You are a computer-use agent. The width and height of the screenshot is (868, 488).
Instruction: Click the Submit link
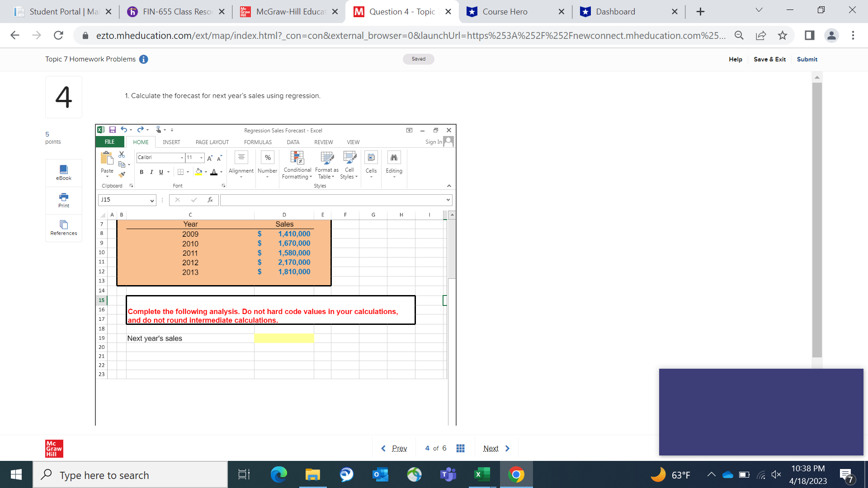(807, 59)
